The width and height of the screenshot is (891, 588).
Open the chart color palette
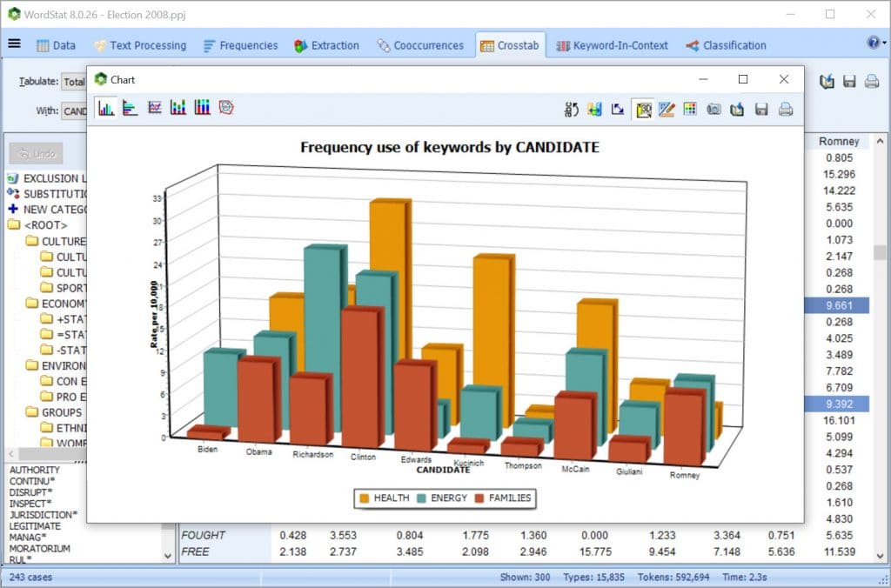click(x=689, y=109)
